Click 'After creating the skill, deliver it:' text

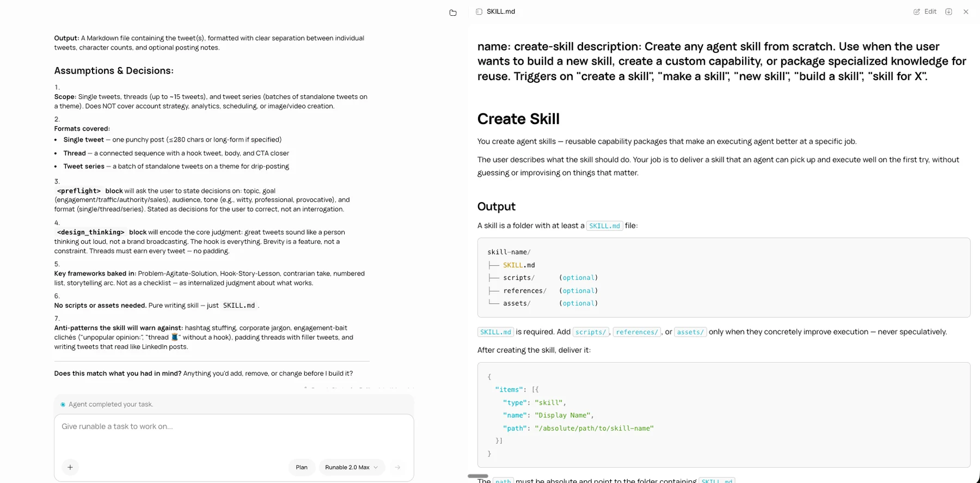pyautogui.click(x=534, y=350)
